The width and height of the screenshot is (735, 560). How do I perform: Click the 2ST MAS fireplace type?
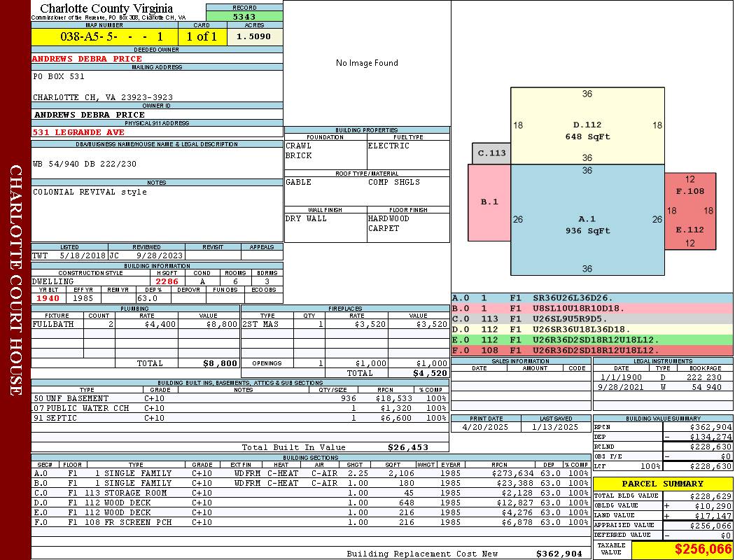coord(260,324)
